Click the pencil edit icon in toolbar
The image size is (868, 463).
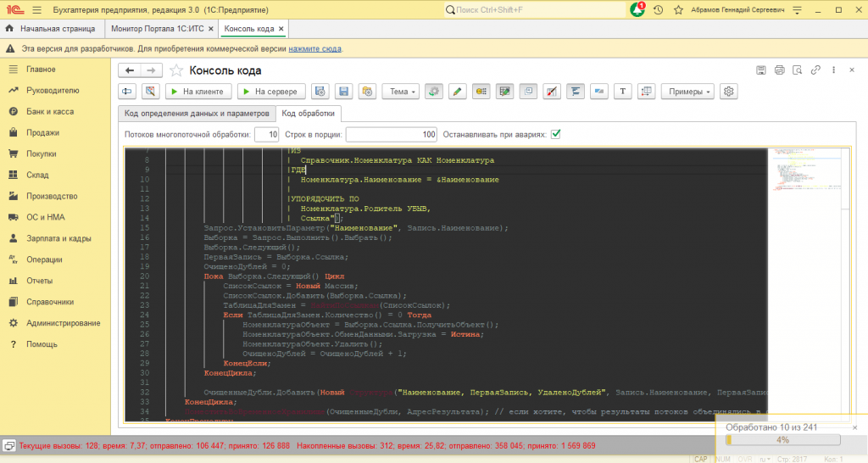457,92
